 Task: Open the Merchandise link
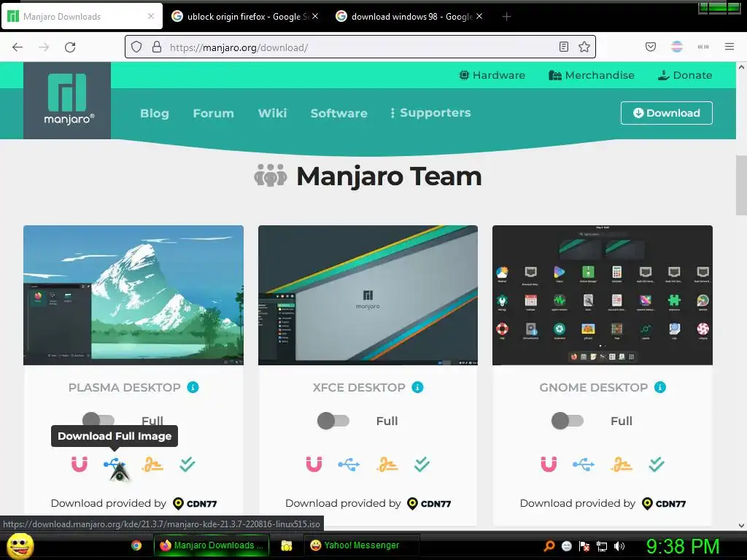click(x=591, y=75)
